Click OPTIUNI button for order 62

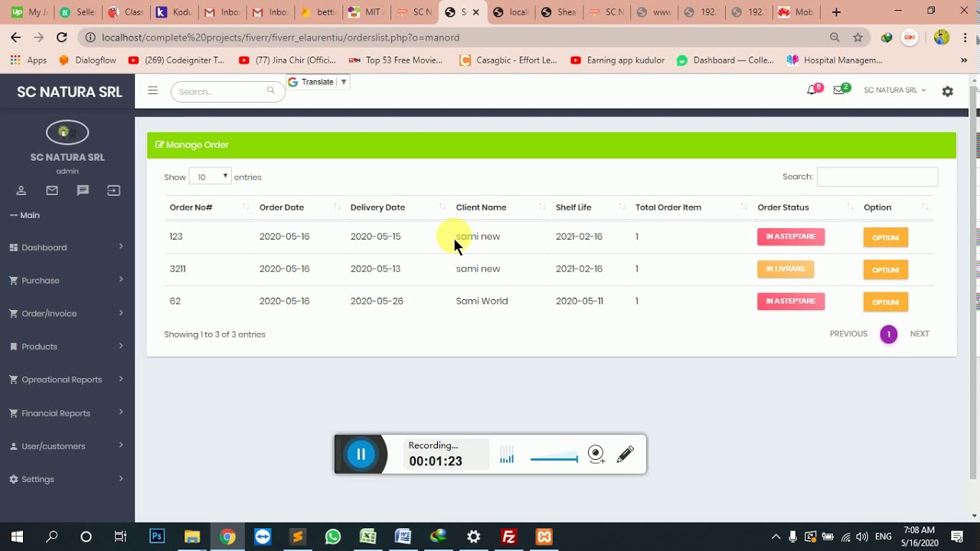[886, 302]
